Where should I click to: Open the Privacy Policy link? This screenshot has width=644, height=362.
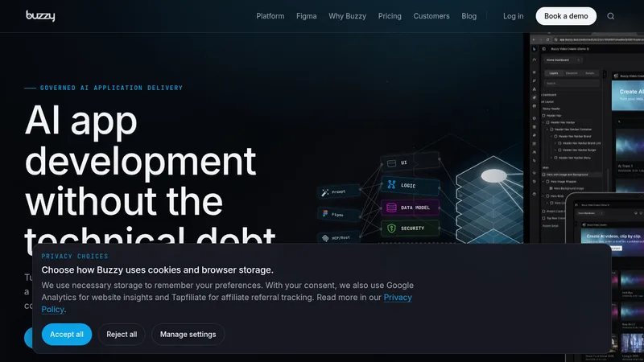(398, 297)
